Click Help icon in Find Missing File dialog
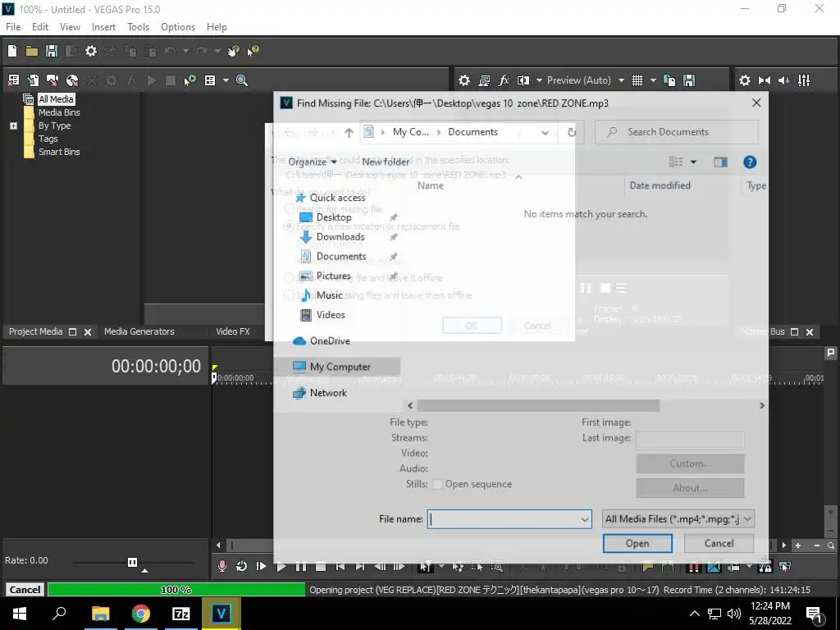This screenshot has width=840, height=630. point(750,162)
